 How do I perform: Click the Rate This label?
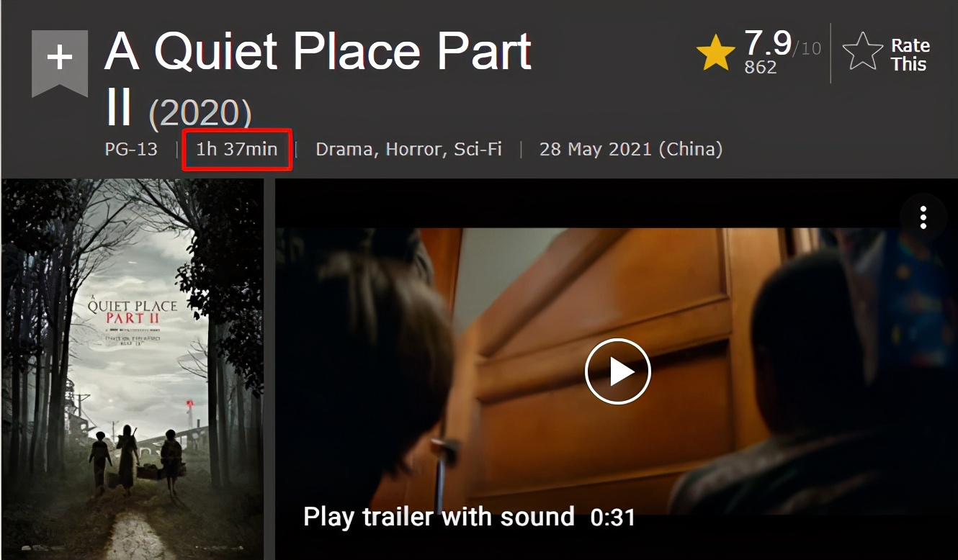coord(910,55)
